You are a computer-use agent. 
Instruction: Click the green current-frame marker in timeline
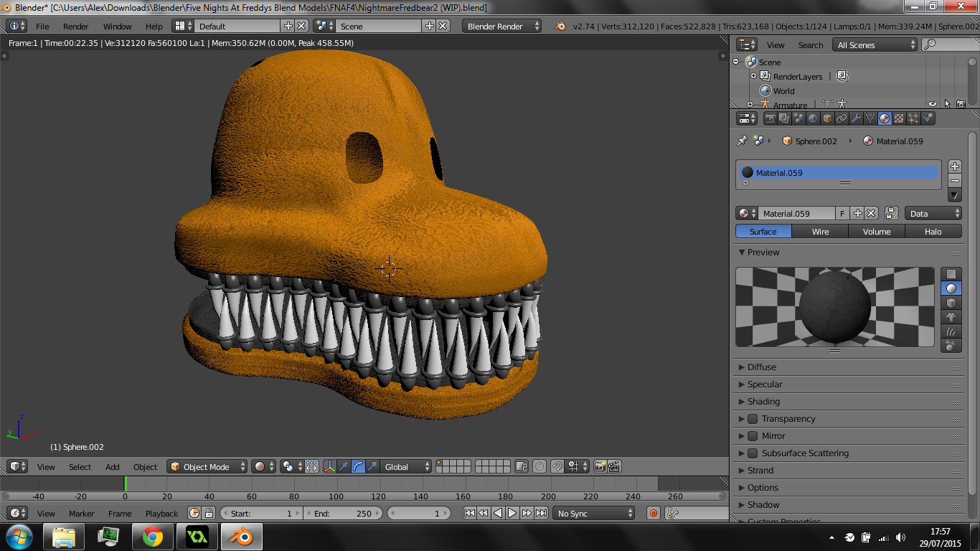pyautogui.click(x=126, y=484)
